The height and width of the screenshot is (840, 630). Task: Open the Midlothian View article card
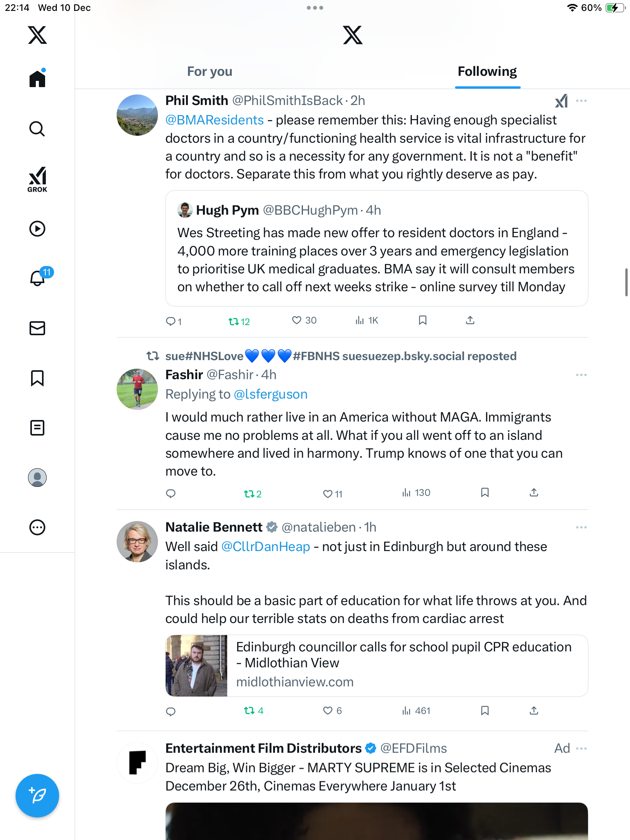[376, 666]
